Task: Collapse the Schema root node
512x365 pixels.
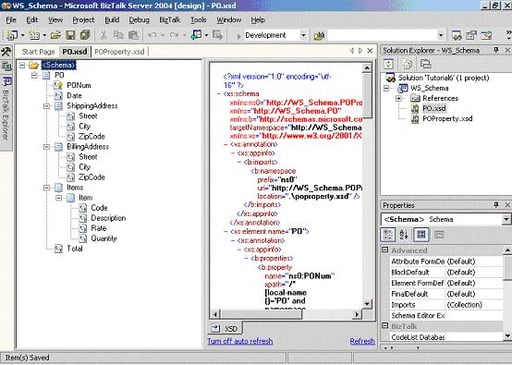Action: (x=22, y=65)
